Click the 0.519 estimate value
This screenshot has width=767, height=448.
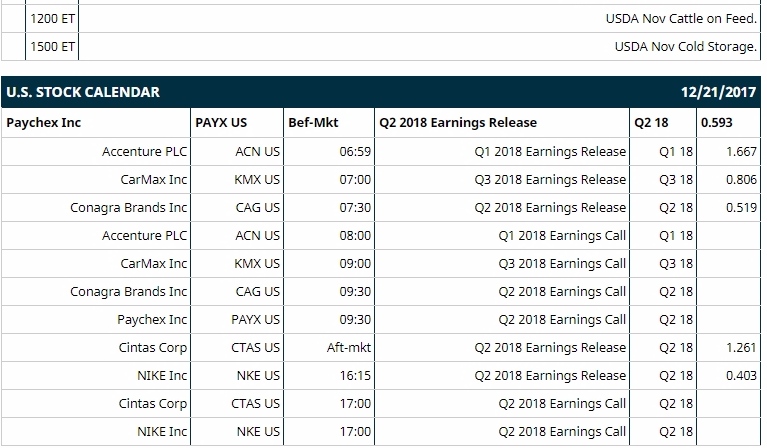tap(741, 207)
